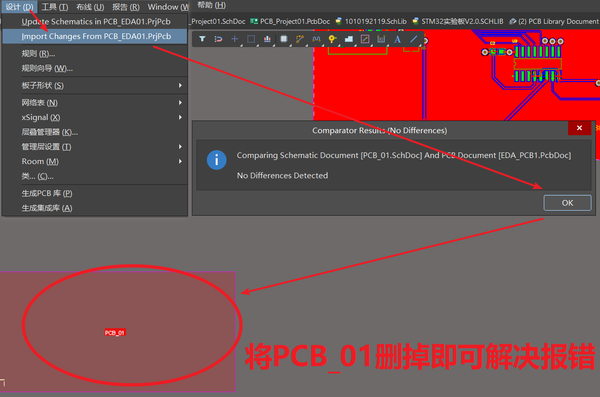Click the place via key icon
This screenshot has width=600, height=397.
332,39
